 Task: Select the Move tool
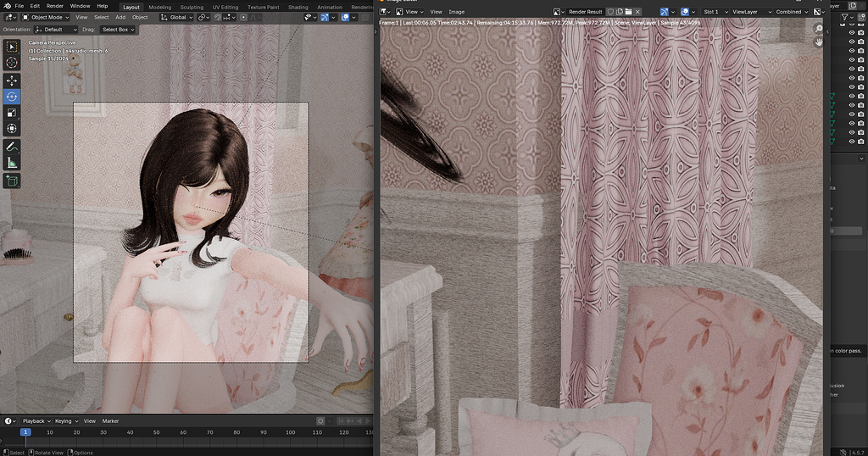(x=12, y=81)
